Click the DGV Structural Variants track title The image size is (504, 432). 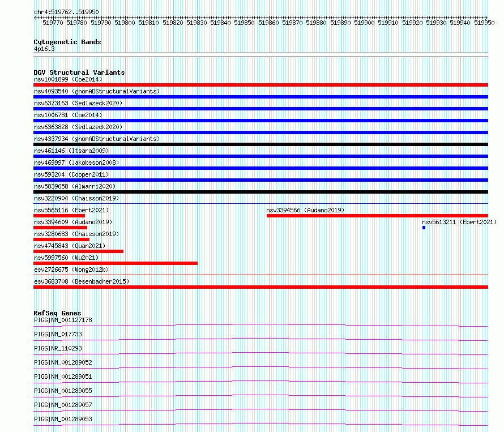(79, 72)
